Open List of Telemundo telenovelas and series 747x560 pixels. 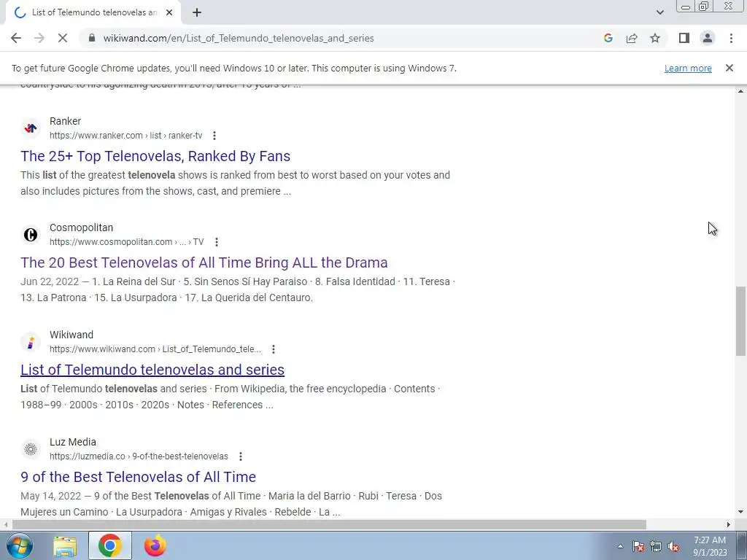[x=152, y=370]
